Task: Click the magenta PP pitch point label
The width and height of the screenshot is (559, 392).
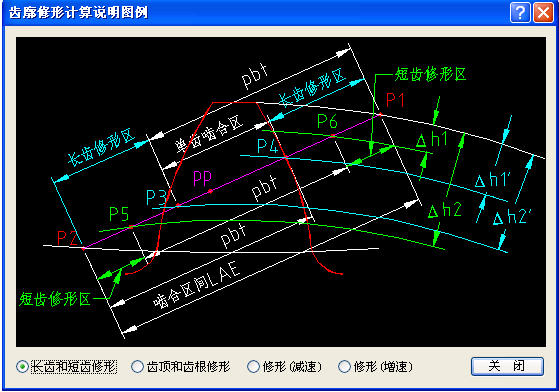Action: (x=202, y=178)
